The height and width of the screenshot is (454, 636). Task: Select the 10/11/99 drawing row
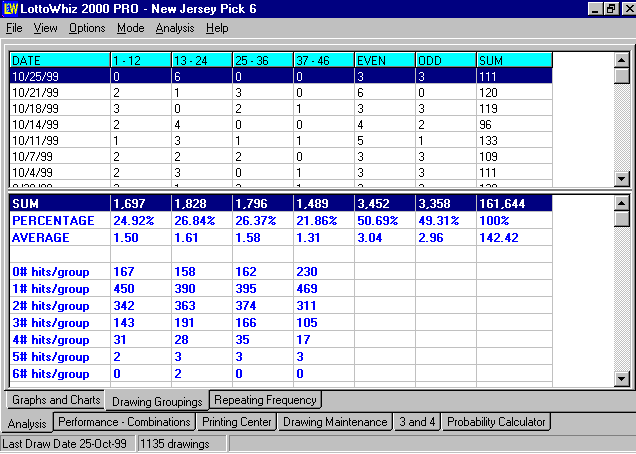coord(281,140)
